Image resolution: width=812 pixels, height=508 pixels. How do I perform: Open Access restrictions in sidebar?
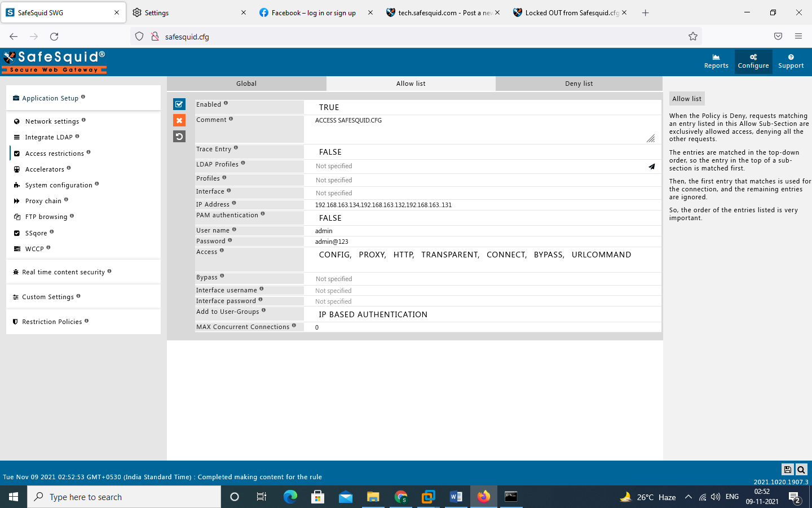tap(54, 154)
